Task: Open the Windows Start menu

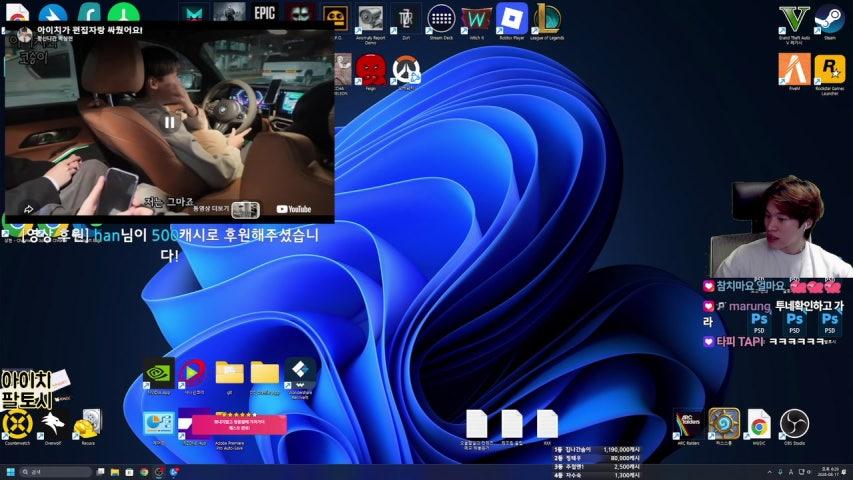Action: point(10,472)
